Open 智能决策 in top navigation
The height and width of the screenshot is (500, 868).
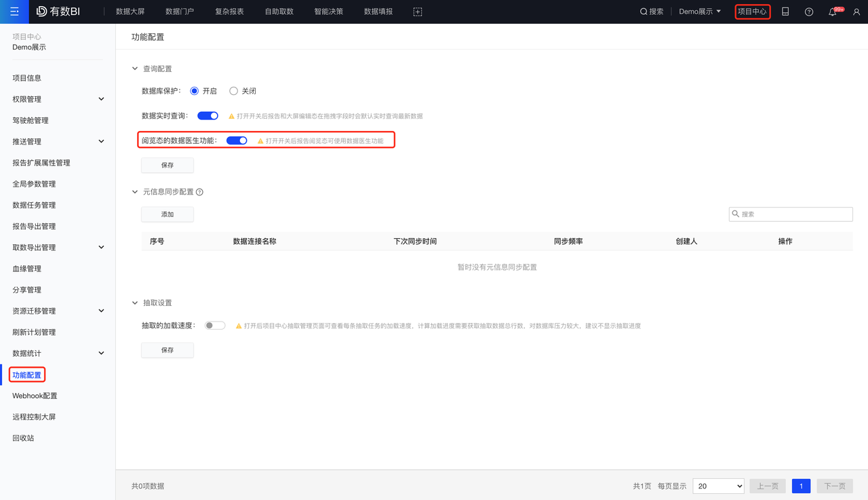tap(329, 12)
